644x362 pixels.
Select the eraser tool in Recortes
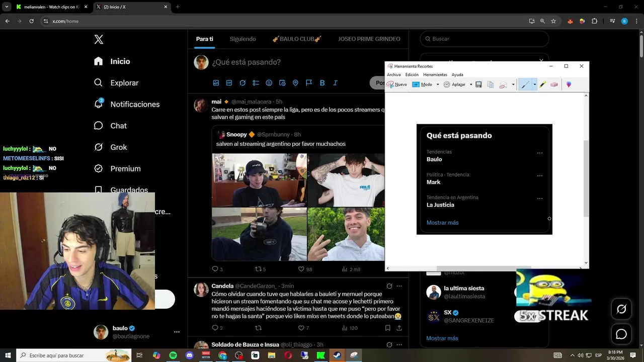(x=554, y=84)
